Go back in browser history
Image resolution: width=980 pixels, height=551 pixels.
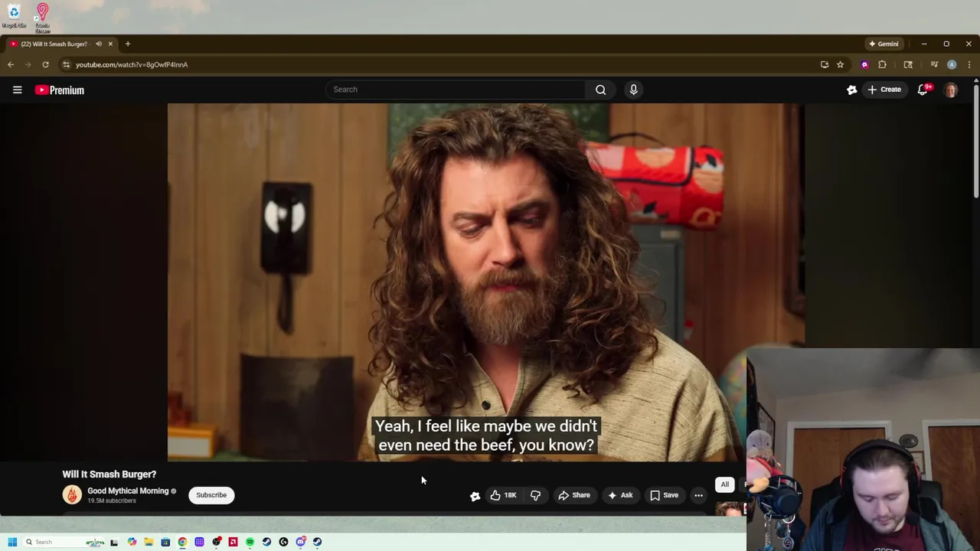[x=11, y=64]
